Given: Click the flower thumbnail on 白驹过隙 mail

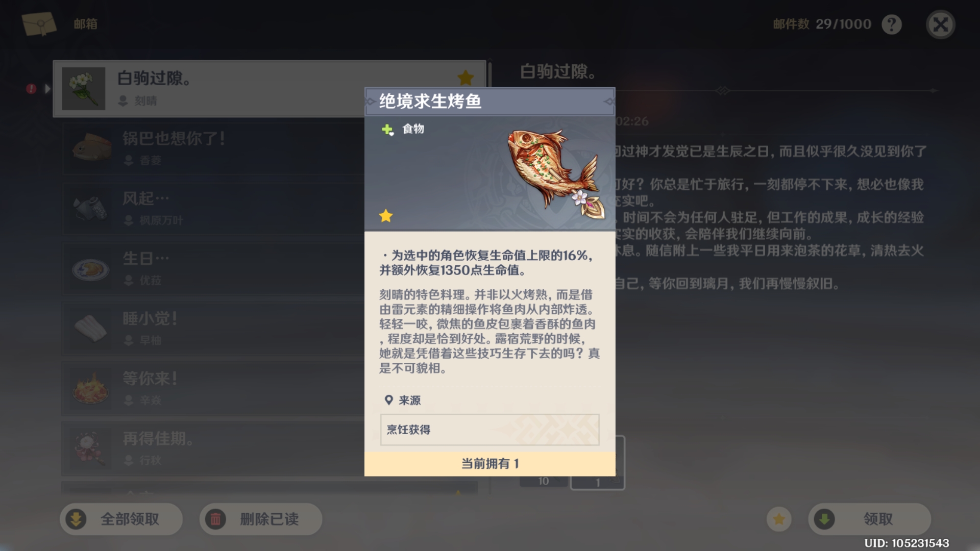Looking at the screenshot, I should [84, 89].
